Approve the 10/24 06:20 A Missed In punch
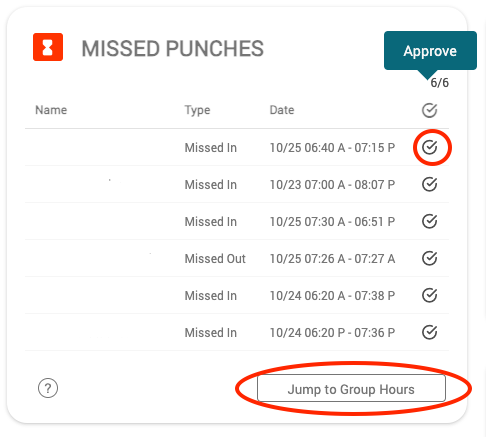Image resolution: width=486 pixels, height=437 pixels. tap(429, 295)
